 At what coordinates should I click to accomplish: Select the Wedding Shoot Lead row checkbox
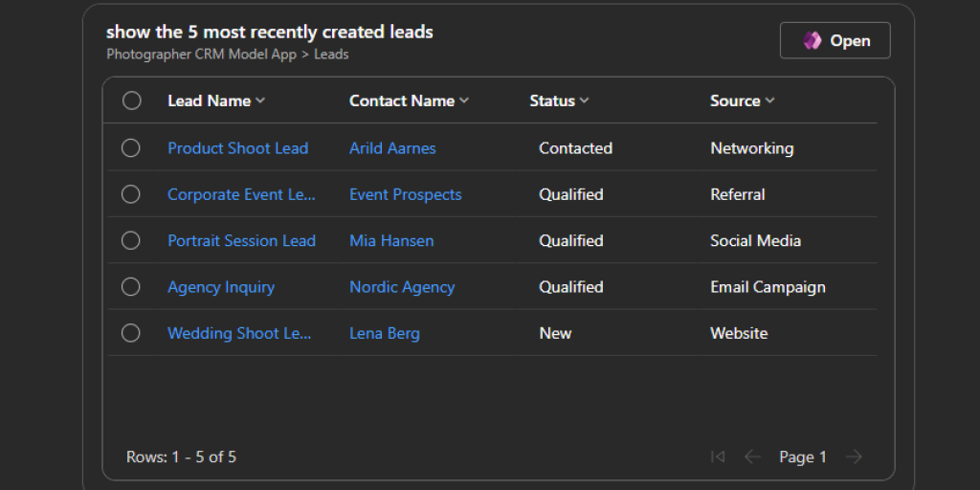pyautogui.click(x=130, y=333)
